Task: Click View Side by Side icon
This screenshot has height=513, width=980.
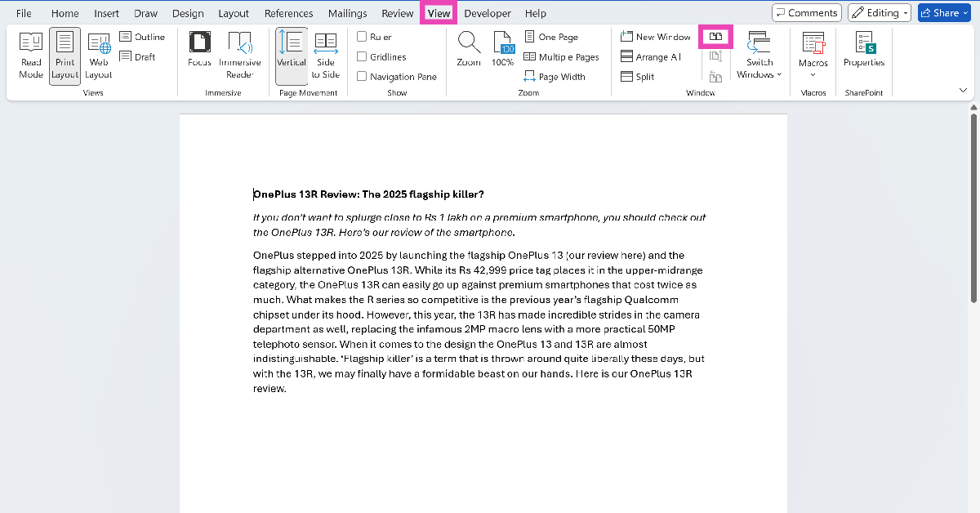Action: (716, 37)
